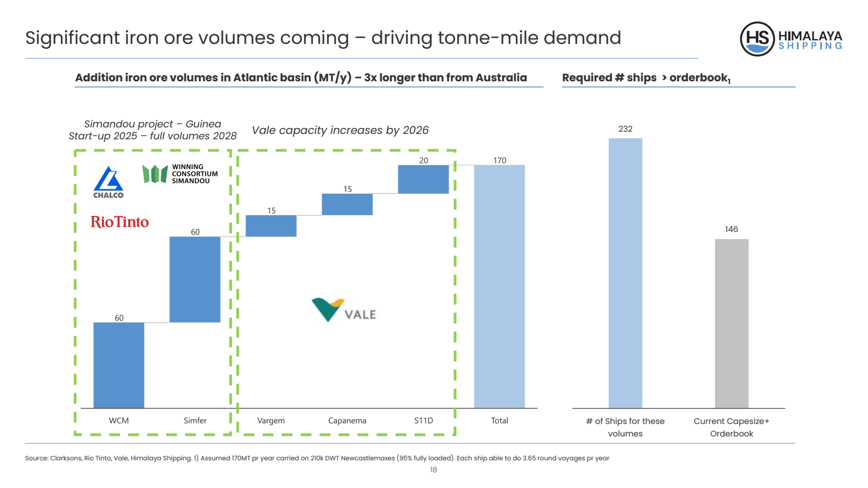Click the '146' data label
Screen dimensions: 868x488
[731, 229]
